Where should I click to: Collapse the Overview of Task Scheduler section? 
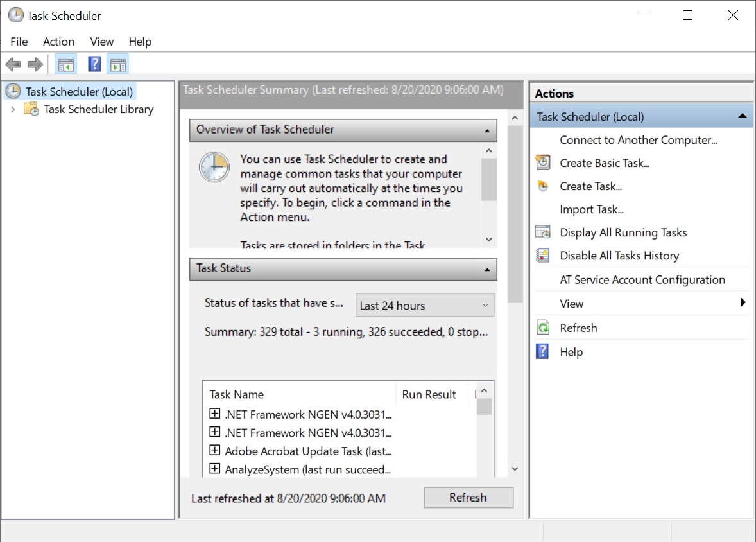tap(487, 130)
